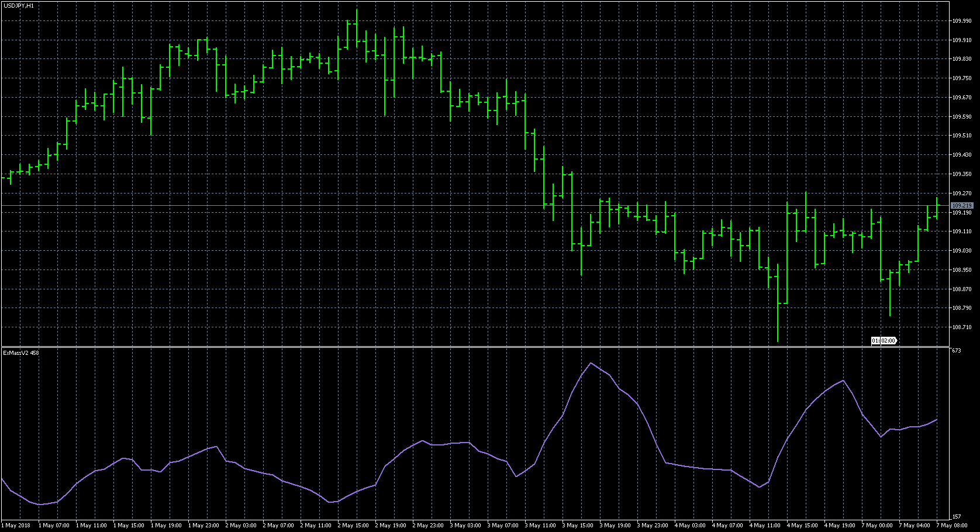Click the 1 May 2018 date label
This screenshot has width=980, height=532.
click(16, 525)
